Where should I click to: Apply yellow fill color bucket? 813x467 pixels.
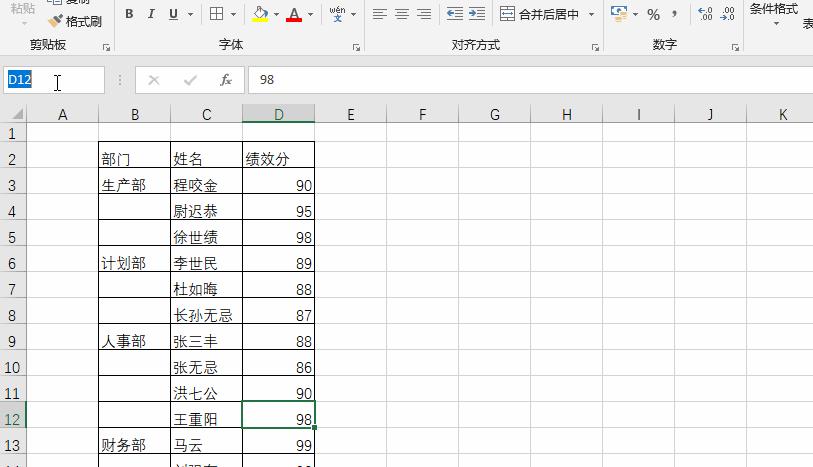click(260, 14)
